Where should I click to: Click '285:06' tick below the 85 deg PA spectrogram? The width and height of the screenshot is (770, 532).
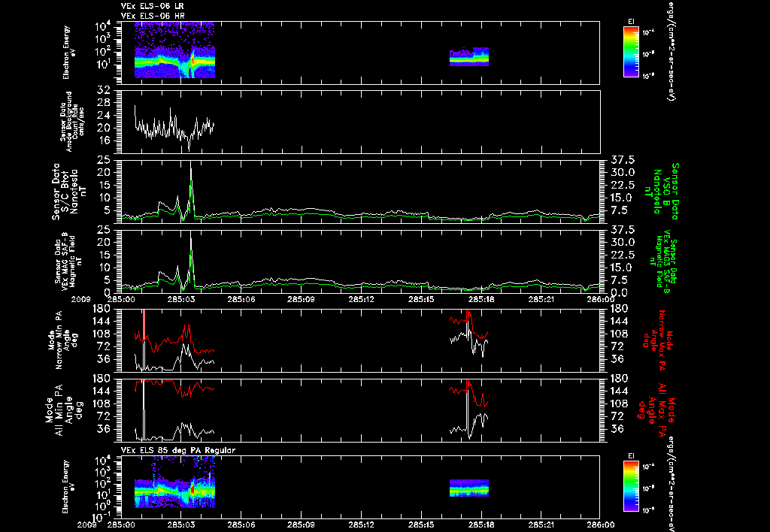[x=241, y=524]
